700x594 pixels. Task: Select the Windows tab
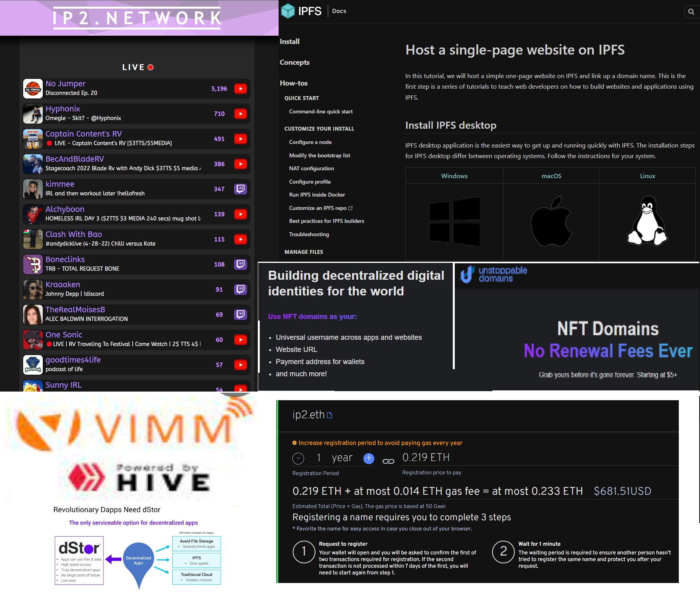[x=454, y=176]
